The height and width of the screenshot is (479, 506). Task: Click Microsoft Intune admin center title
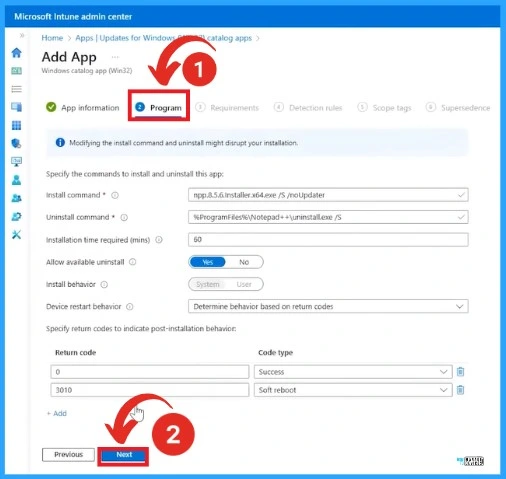(73, 16)
